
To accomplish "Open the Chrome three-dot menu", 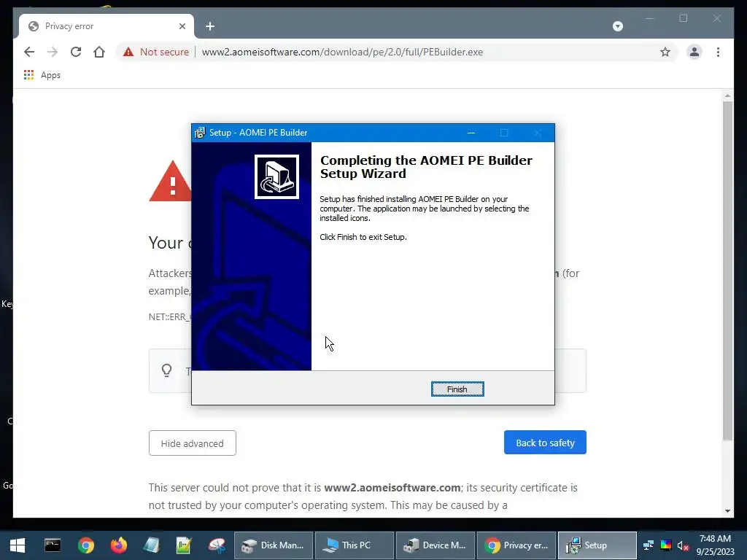I will pos(718,52).
